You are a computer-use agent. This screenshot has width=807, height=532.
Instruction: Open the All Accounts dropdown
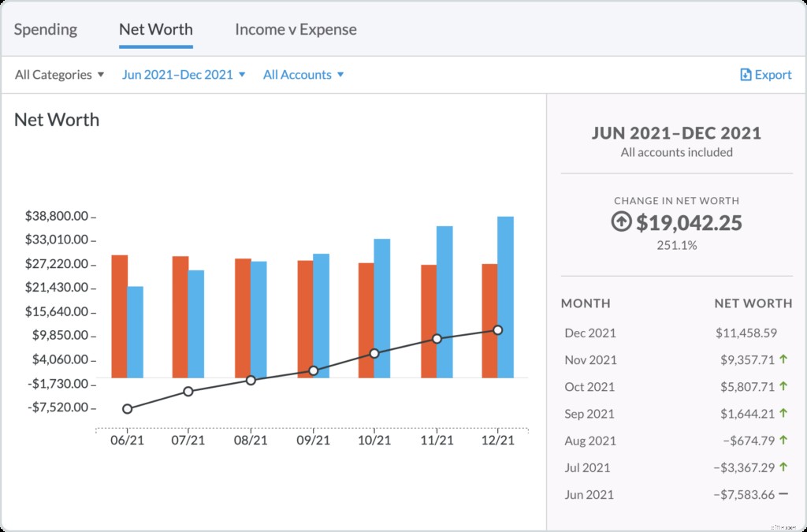coord(303,74)
